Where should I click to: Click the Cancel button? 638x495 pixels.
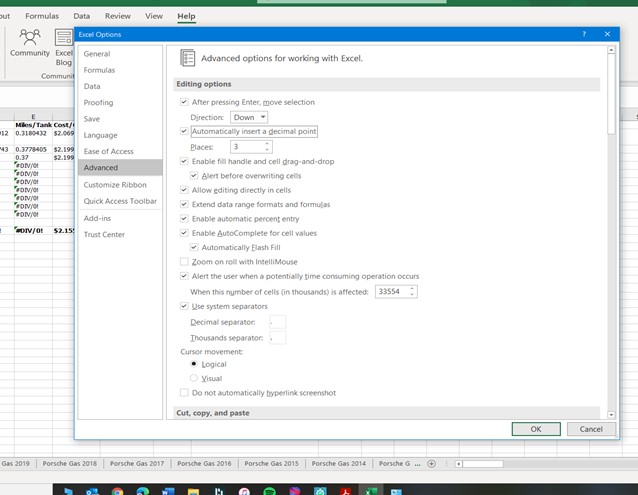(x=591, y=429)
